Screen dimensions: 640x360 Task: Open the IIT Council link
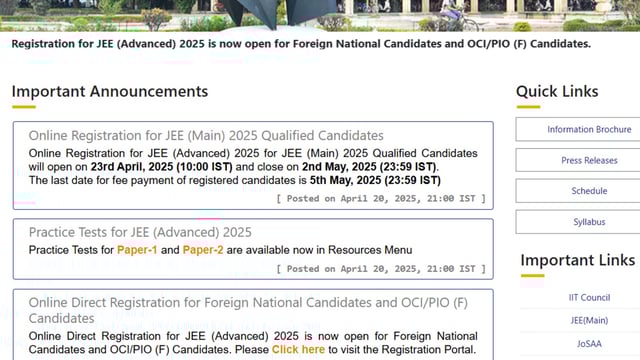[589, 298]
